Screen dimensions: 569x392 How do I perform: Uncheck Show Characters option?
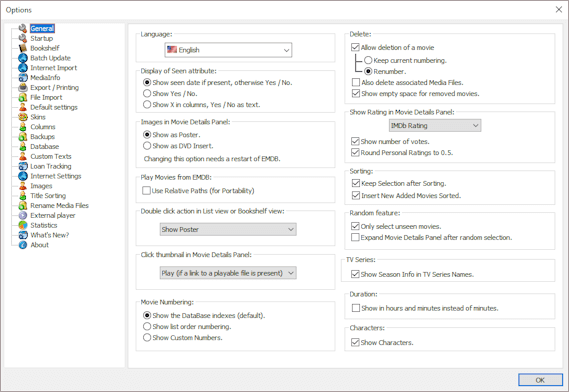point(355,342)
